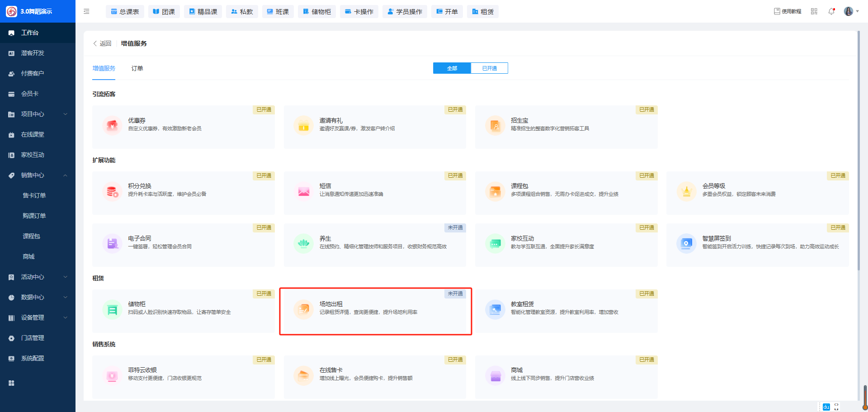Open the apps grid icon at sidebar bottom
The height and width of the screenshot is (412, 868).
click(x=11, y=383)
